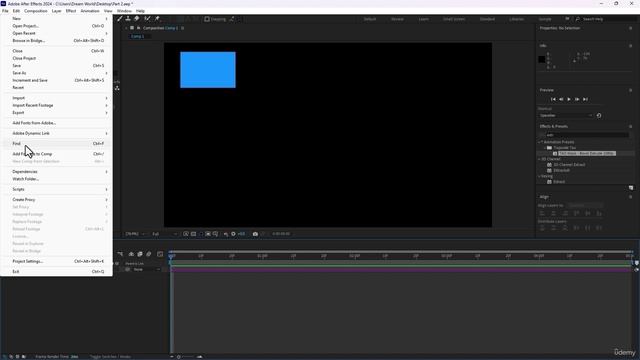Select the 3D Channel Extract effect

(569, 165)
